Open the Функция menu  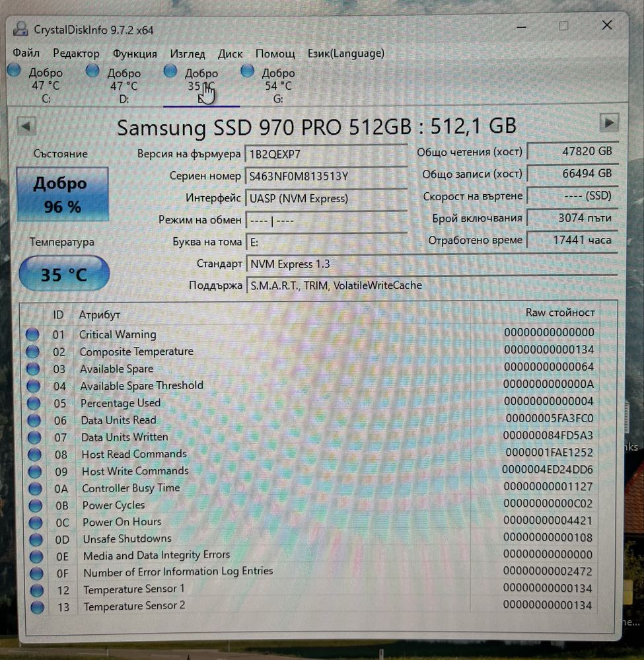[x=135, y=54]
